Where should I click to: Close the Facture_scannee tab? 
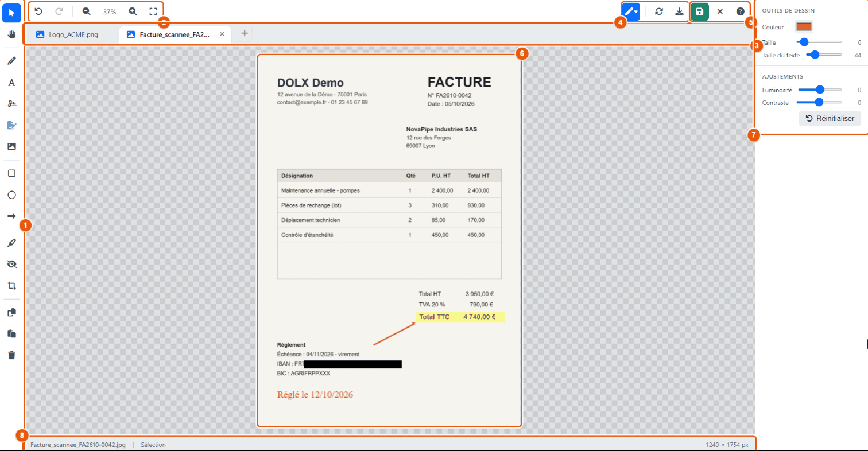[x=222, y=34]
